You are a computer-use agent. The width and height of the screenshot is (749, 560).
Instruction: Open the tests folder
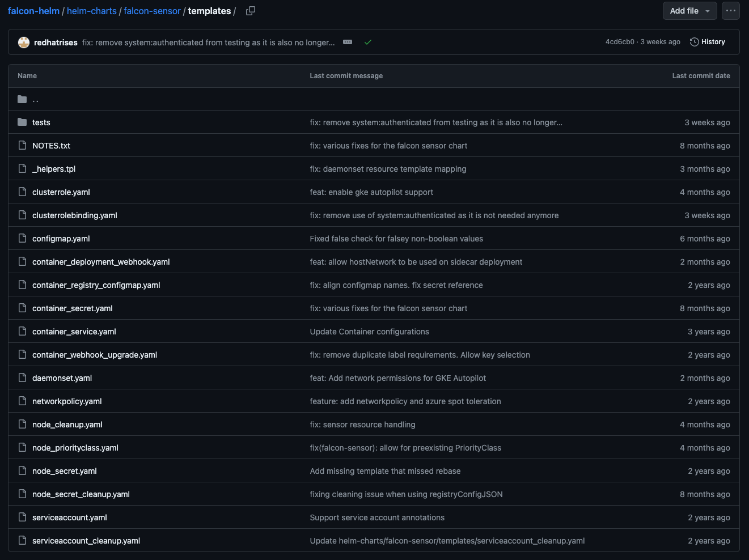coord(41,122)
